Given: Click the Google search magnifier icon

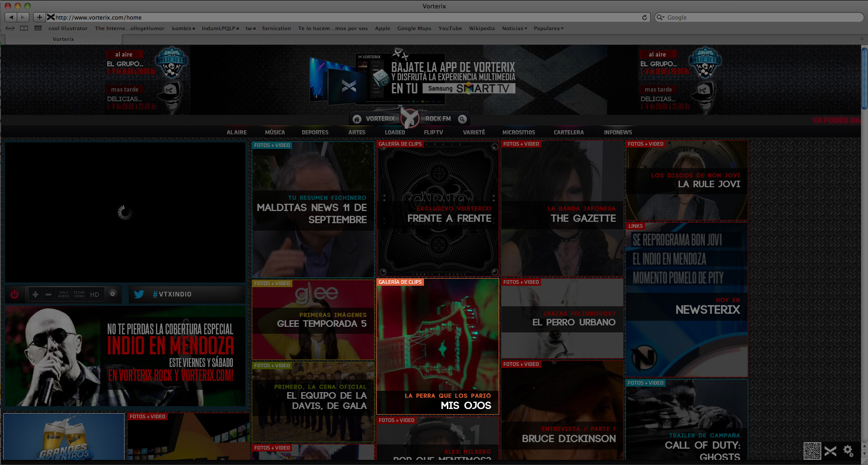Looking at the screenshot, I should pyautogui.click(x=660, y=17).
